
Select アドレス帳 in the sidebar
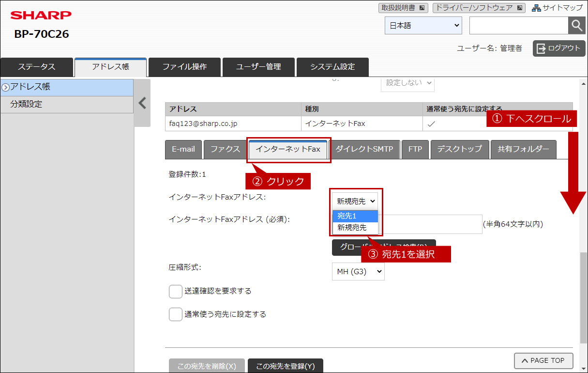point(67,87)
